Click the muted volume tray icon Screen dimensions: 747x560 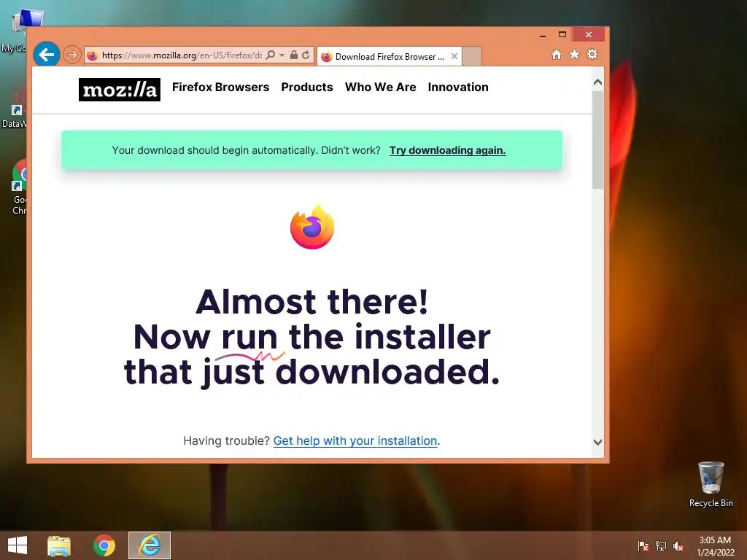[x=678, y=546]
